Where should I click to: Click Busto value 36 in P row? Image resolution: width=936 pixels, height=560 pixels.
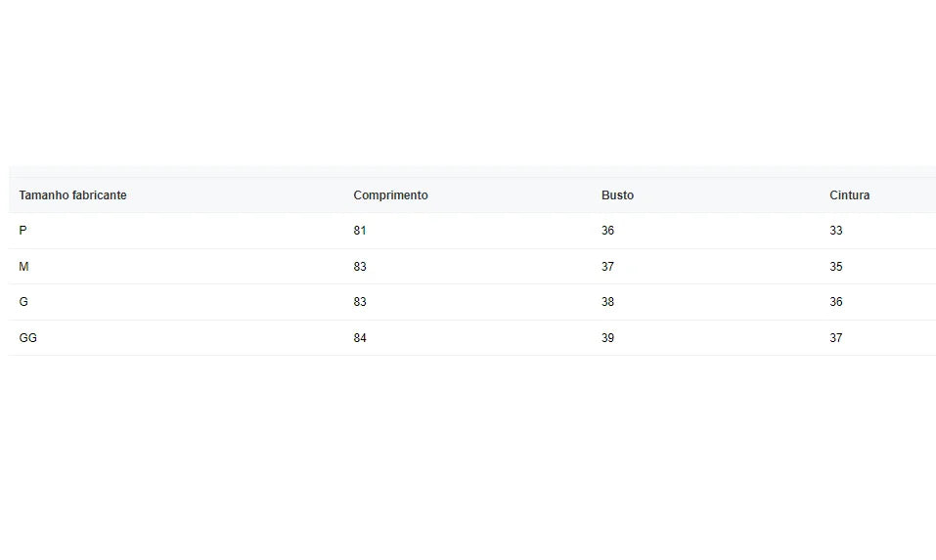[607, 231]
